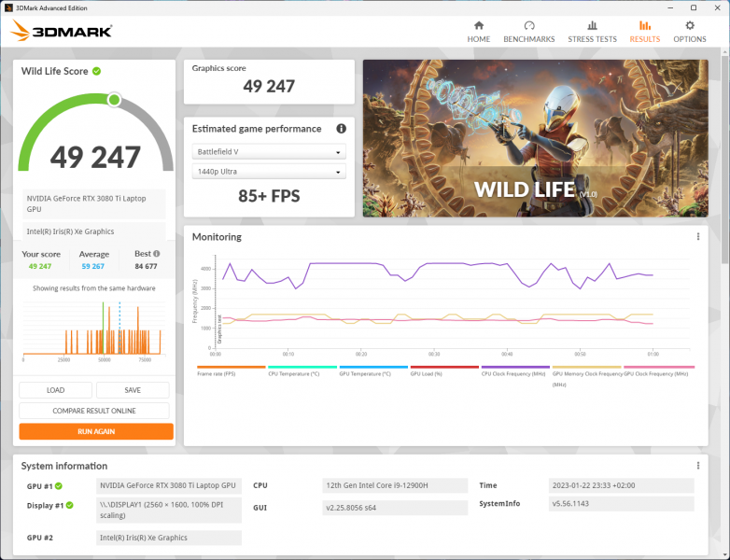
Task: Click the Graphics score 49 247 value
Action: [x=269, y=86]
